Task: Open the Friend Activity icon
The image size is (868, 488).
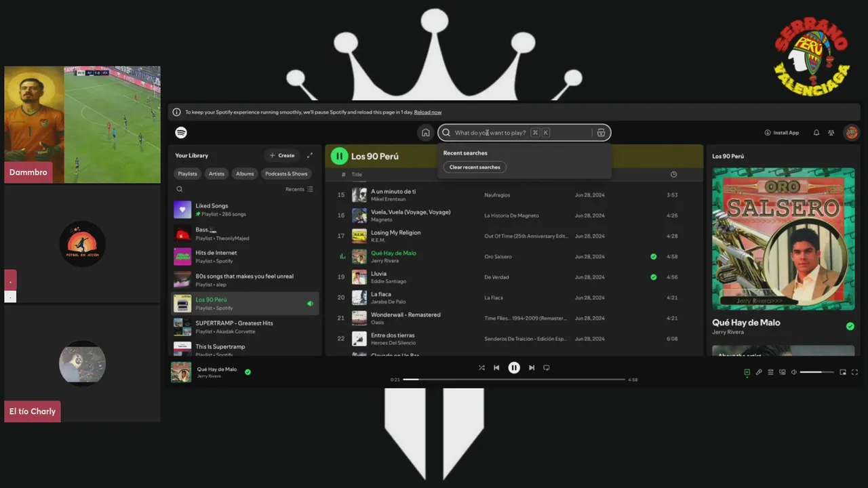Action: (x=831, y=133)
